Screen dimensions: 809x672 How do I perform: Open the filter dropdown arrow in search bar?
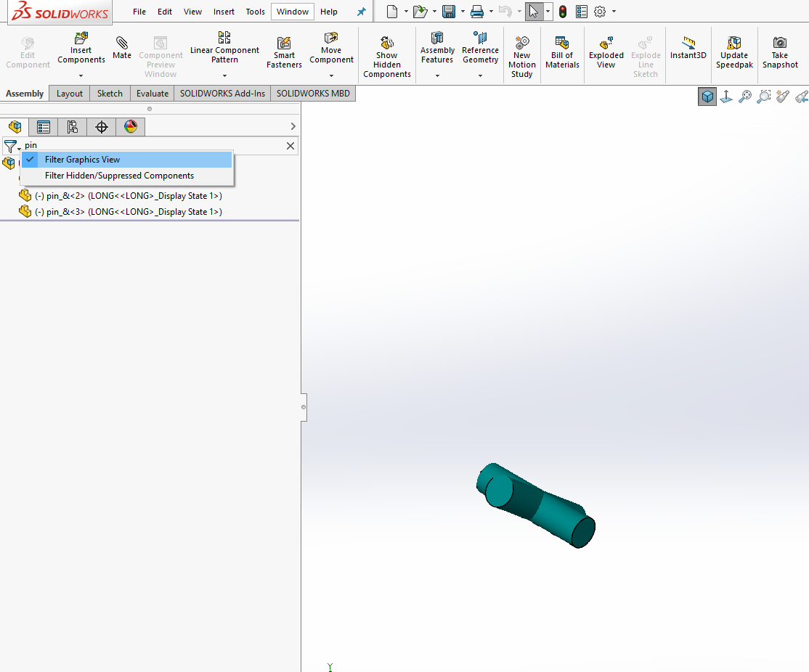coord(18,146)
